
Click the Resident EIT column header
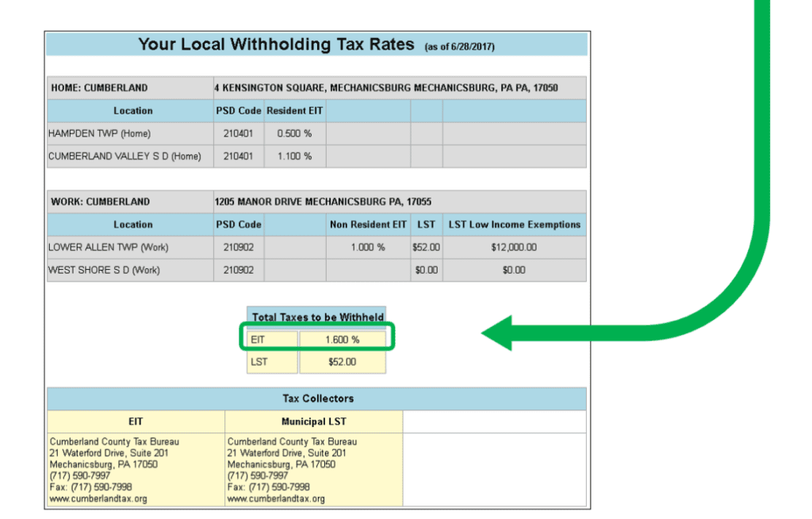(294, 111)
